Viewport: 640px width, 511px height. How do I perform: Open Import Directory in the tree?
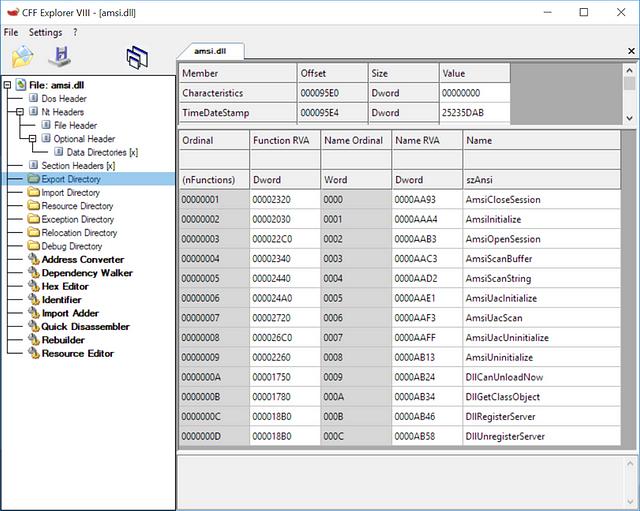pos(71,192)
